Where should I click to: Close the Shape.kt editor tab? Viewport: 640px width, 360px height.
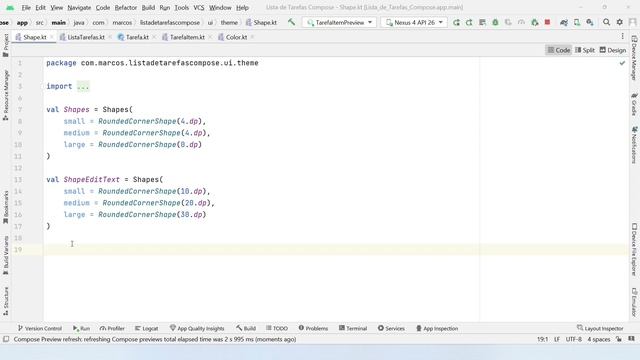coord(52,37)
